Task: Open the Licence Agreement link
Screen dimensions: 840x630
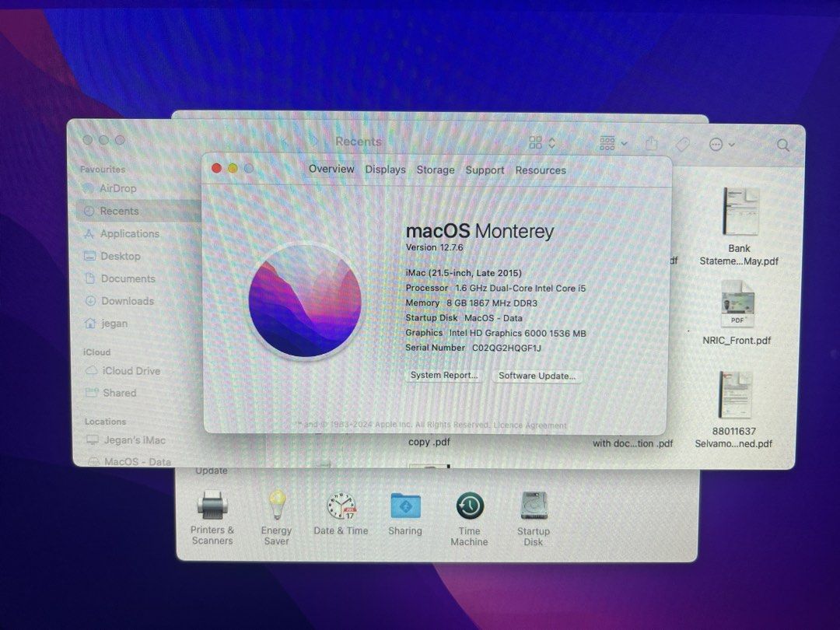Action: (530, 425)
